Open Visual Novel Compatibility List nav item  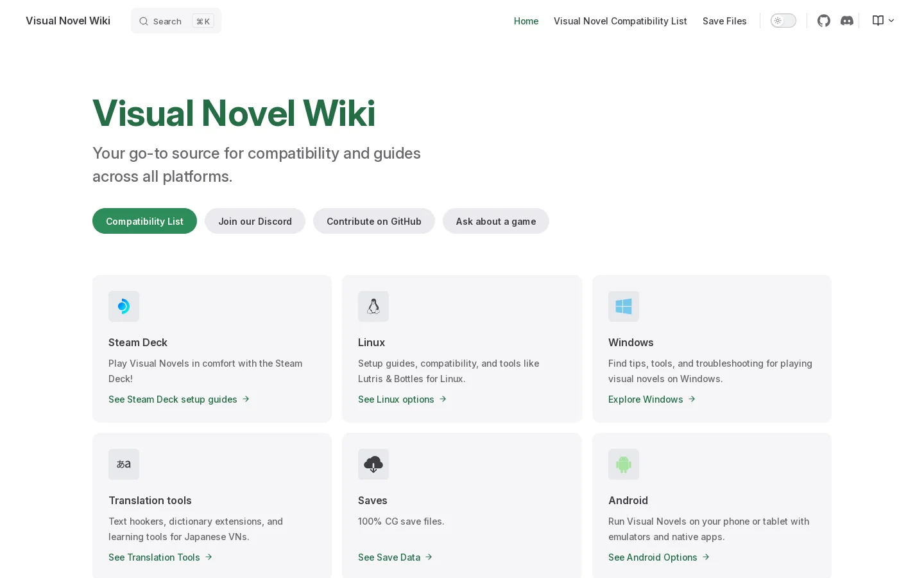tap(620, 21)
